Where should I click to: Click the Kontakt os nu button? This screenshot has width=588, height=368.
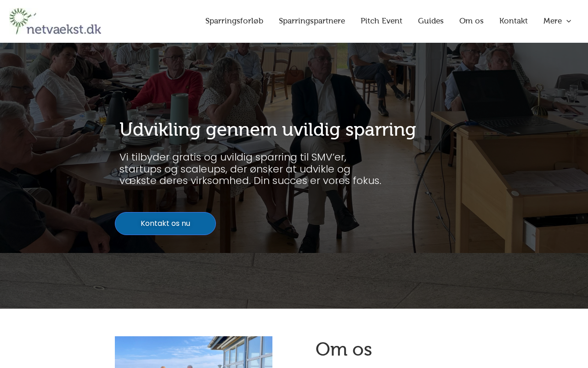pos(165,224)
